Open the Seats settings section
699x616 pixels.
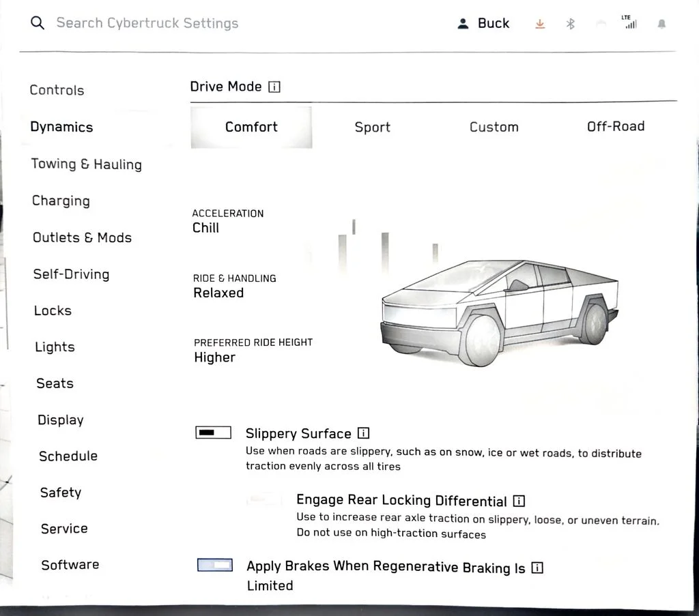[55, 383]
